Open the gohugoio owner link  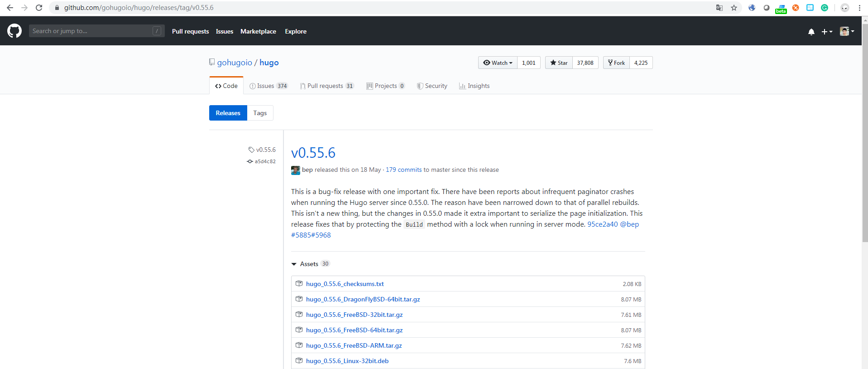[235, 63]
